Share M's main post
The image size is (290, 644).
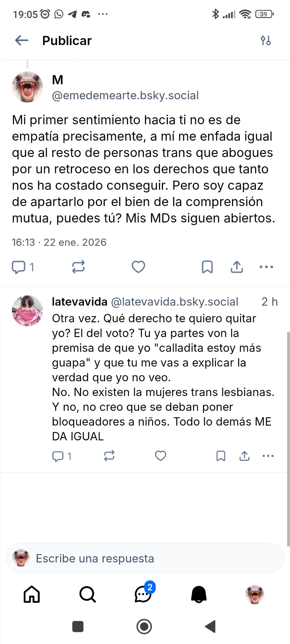[237, 267]
